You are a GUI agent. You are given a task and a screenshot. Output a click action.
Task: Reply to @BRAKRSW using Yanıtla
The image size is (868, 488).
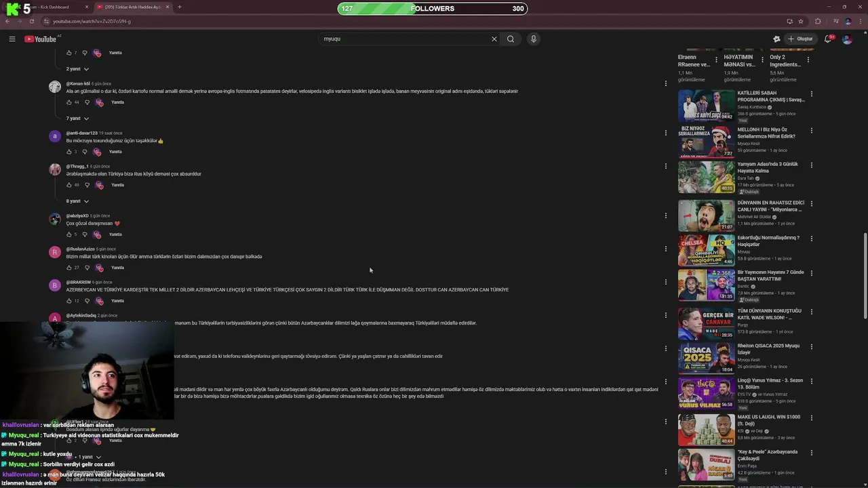(x=117, y=301)
